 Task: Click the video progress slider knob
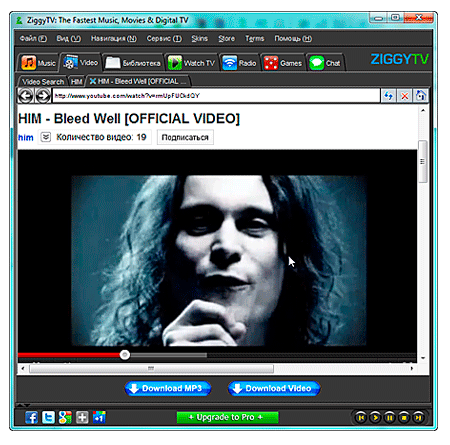coord(125,355)
